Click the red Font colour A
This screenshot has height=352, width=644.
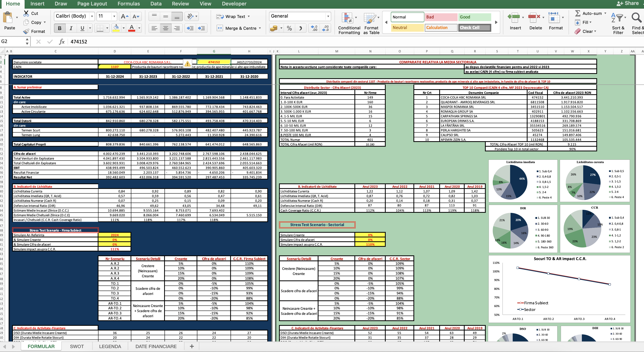(x=131, y=28)
